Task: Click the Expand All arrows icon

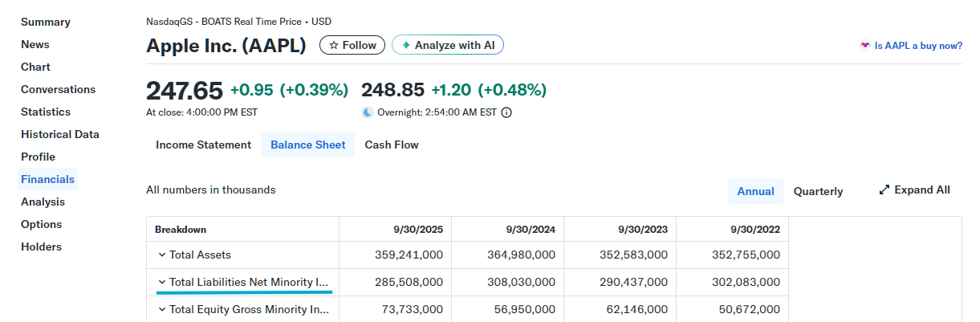Action: pyautogui.click(x=884, y=190)
